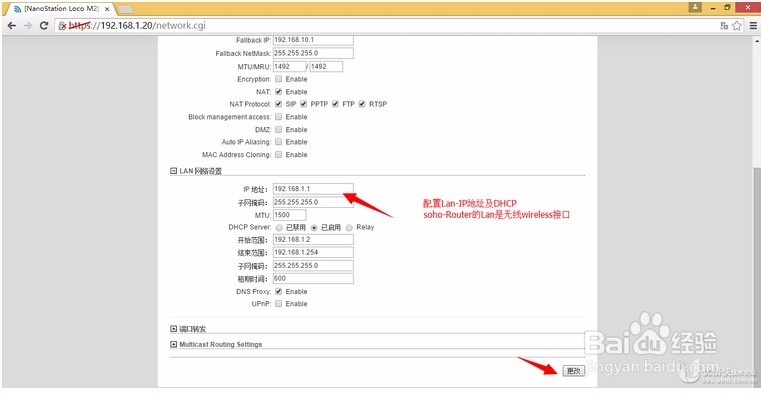This screenshot has height=393, width=761.
Task: Click the MRU value field 1492
Action: click(x=326, y=66)
